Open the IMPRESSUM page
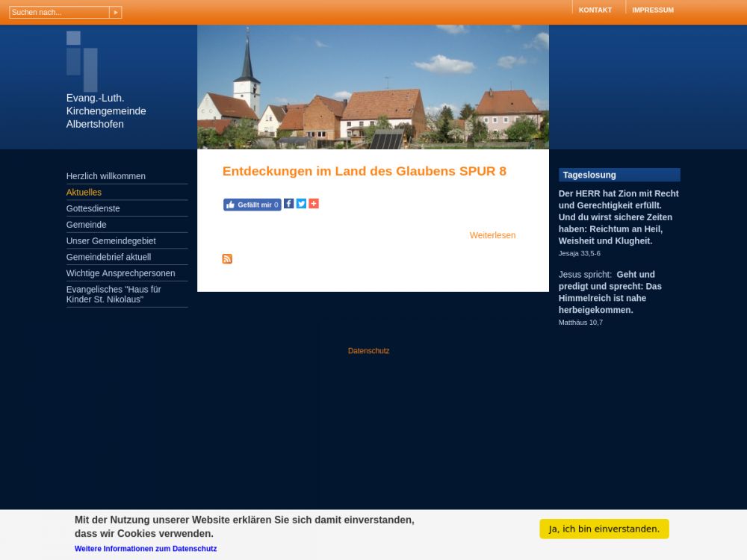Image resolution: width=747 pixels, height=560 pixels. pyautogui.click(x=652, y=10)
